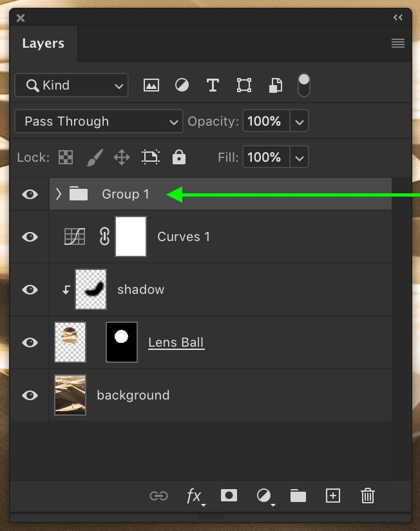Viewport: 420px width, 531px height.
Task: Expand the Group 1 folder chevron
Action: click(x=58, y=194)
